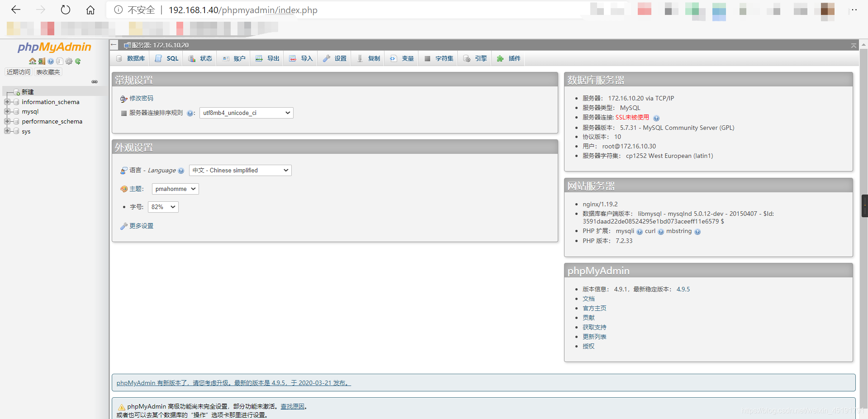This screenshot has width=868, height=419.
Task: Open the 更多设置 link
Action: (x=141, y=226)
